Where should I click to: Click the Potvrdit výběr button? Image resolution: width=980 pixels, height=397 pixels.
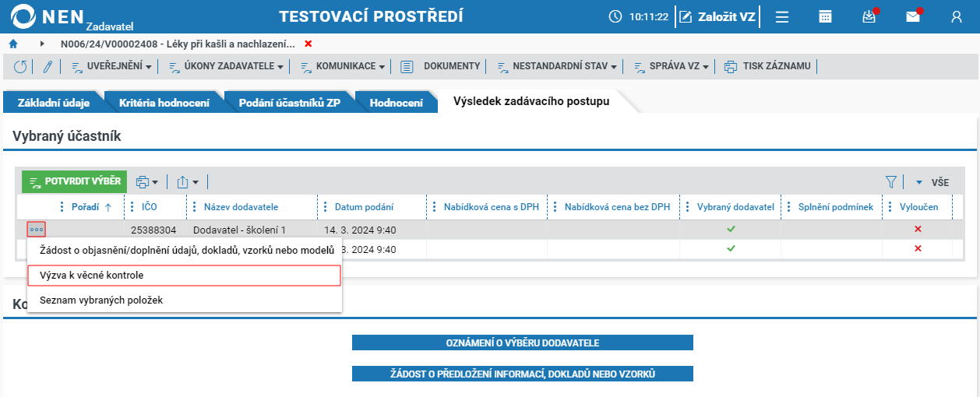[75, 182]
